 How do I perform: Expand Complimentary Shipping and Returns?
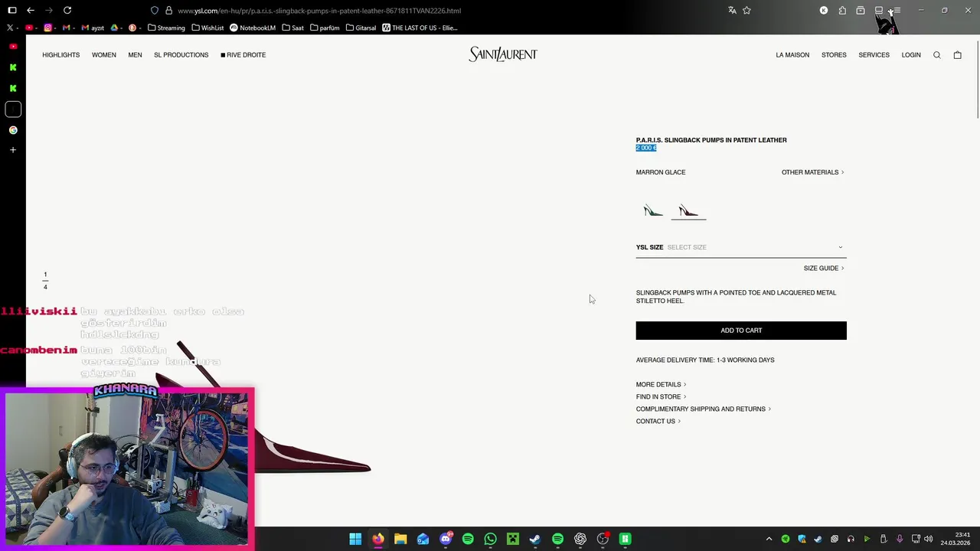click(703, 409)
